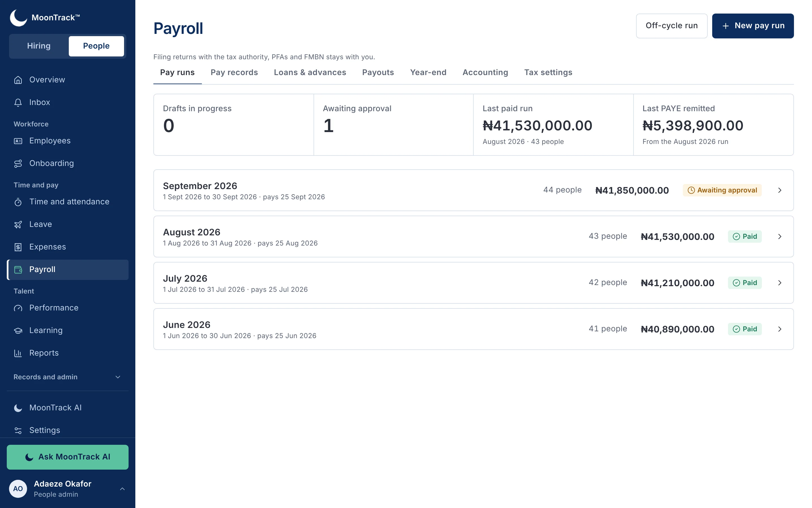Open August 2026 pay run chevron
The height and width of the screenshot is (508, 812).
tap(780, 237)
